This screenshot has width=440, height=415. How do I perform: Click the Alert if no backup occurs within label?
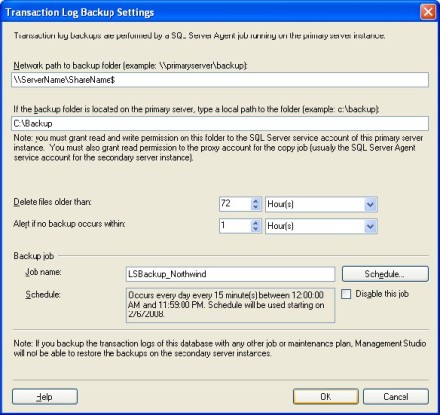pyautogui.click(x=69, y=224)
